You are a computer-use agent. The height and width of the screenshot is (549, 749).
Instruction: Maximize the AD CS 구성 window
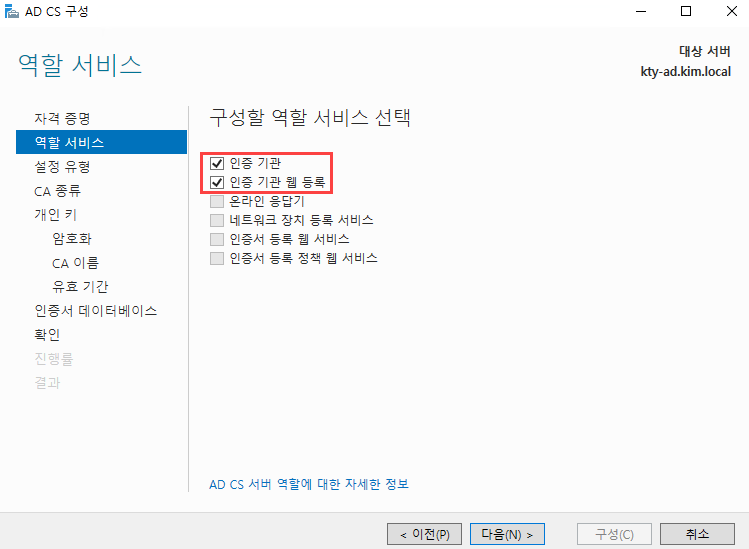coord(686,11)
